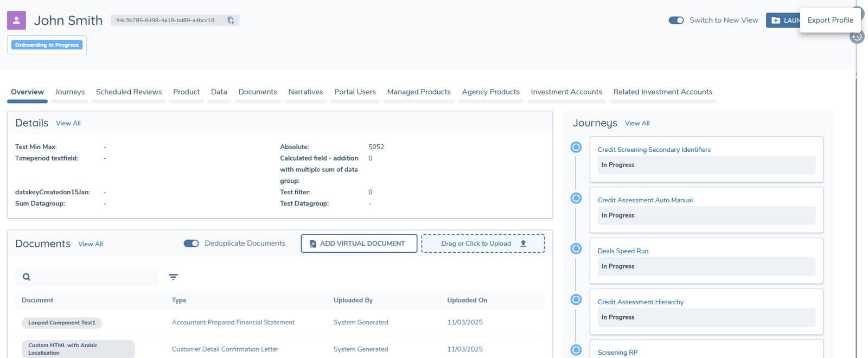The height and width of the screenshot is (358, 868).
Task: Copy the entity ID with the copy icon
Action: point(231,20)
